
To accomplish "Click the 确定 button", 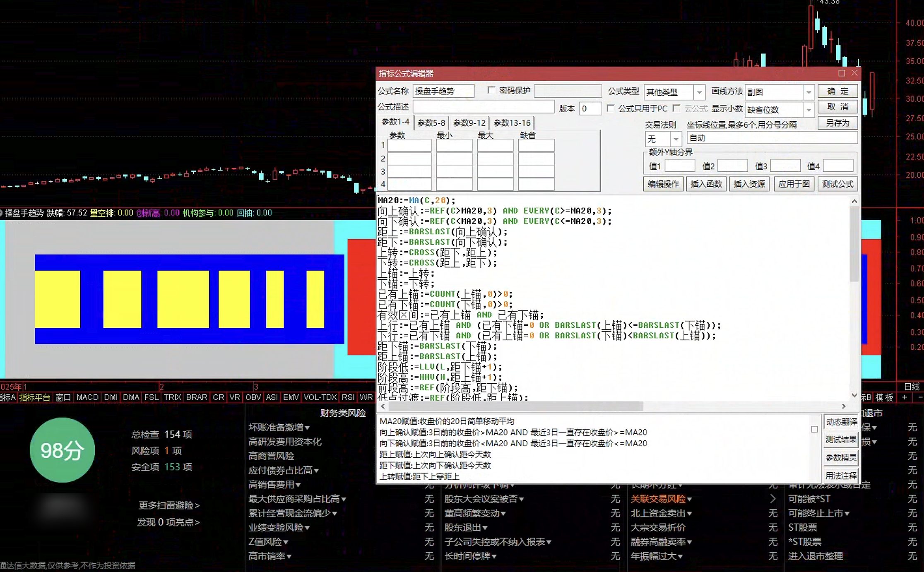I will pos(837,91).
